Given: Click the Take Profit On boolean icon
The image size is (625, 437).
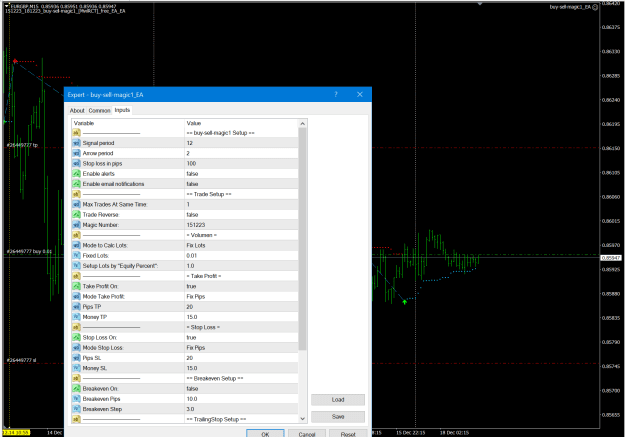Looking at the screenshot, I should pyautogui.click(x=76, y=286).
